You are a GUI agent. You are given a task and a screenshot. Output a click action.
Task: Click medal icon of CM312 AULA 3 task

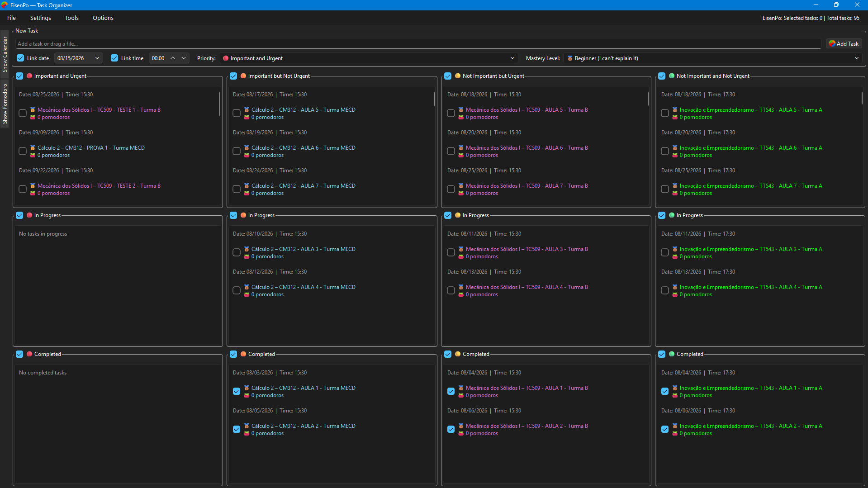pos(247,249)
